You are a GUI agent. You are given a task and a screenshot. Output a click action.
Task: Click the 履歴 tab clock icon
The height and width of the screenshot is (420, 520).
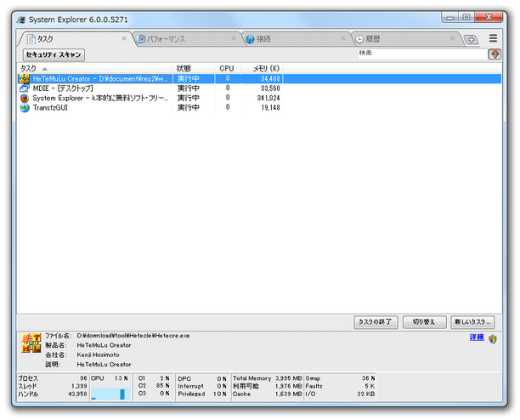(359, 39)
